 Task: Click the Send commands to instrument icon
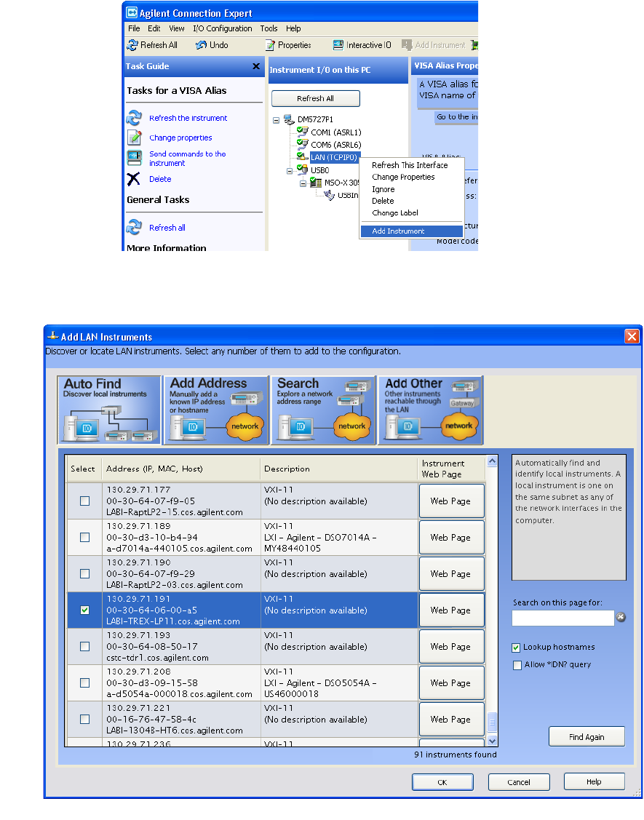135,157
